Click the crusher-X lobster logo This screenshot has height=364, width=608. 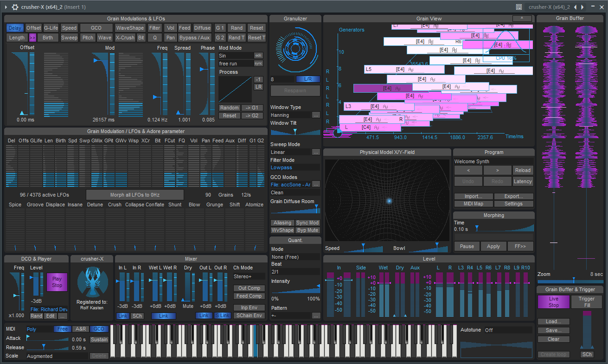coord(92,282)
